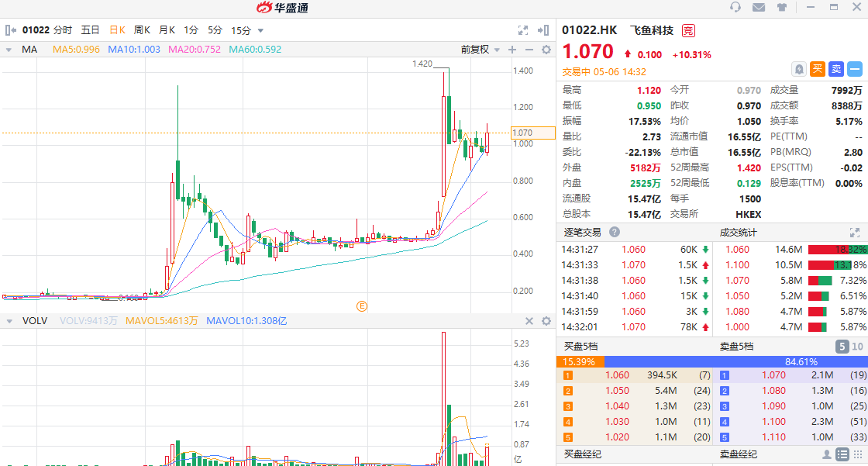This screenshot has height=466, width=868.
Task: Expand 成交统计 panel icon
Action: pyautogui.click(x=855, y=232)
